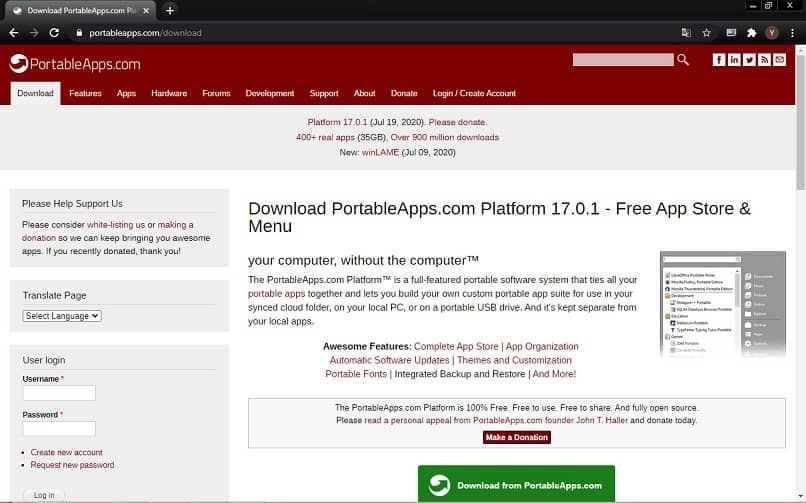Click the white-listing us link
The image size is (806, 503).
(x=116, y=225)
